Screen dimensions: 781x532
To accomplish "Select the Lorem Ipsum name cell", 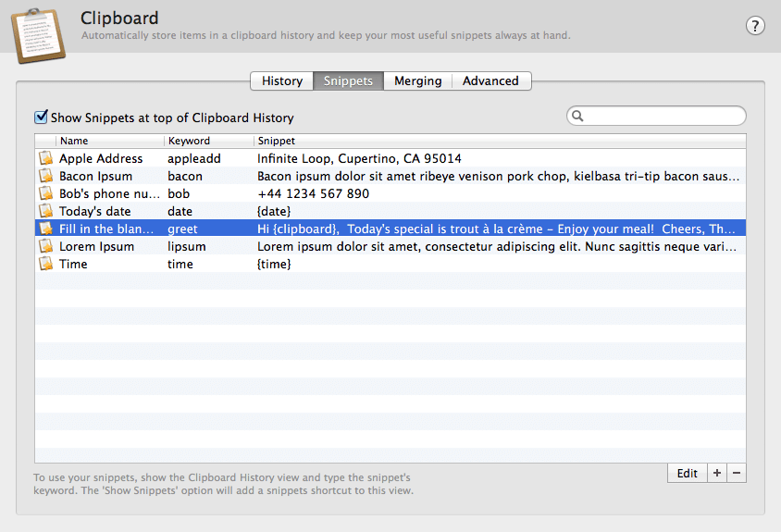I will coord(96,246).
